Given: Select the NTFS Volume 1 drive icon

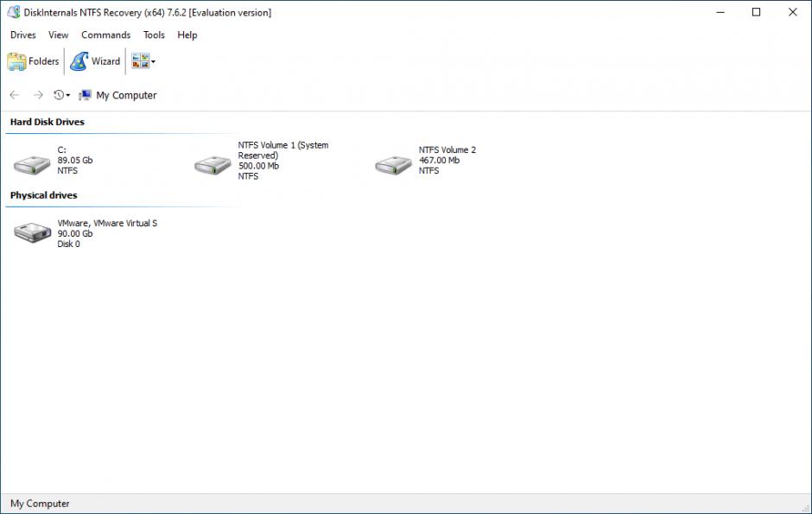Looking at the screenshot, I should pyautogui.click(x=213, y=165).
